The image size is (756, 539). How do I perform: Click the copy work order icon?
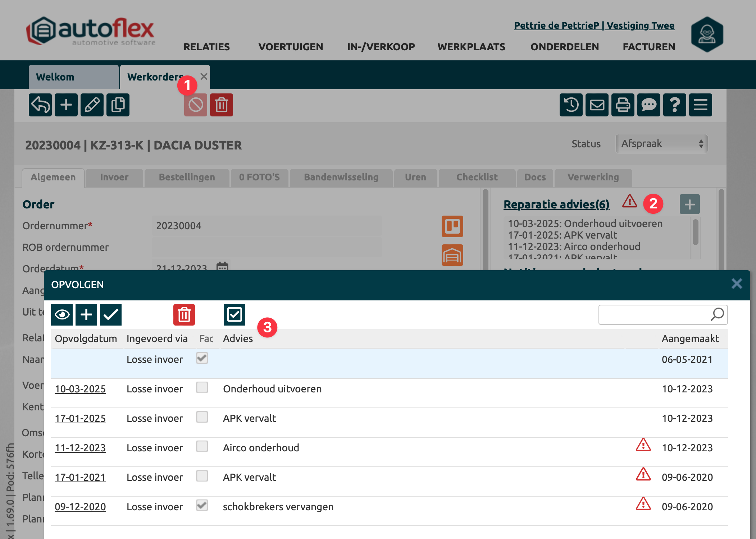pos(118,105)
